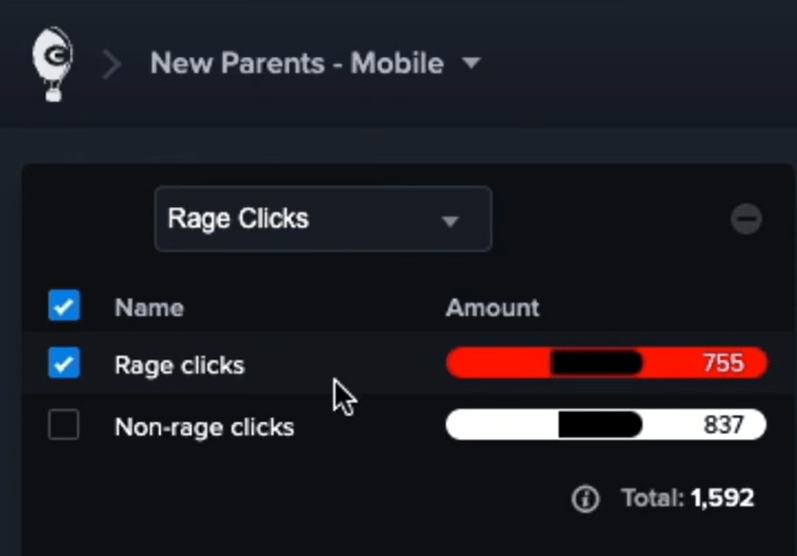Click the white Non-rage clicks amount bar
797x556 pixels.
tap(500, 425)
